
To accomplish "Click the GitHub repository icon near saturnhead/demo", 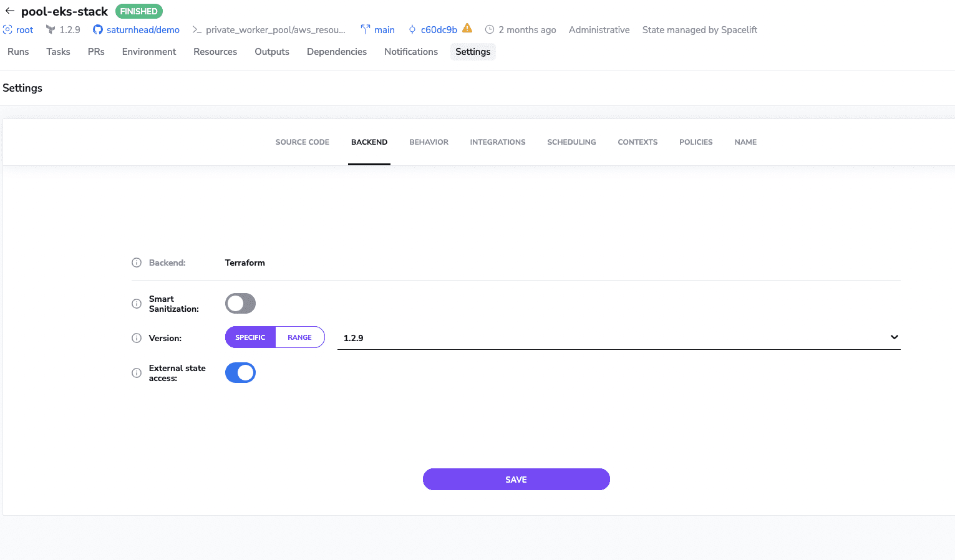I will tap(97, 29).
